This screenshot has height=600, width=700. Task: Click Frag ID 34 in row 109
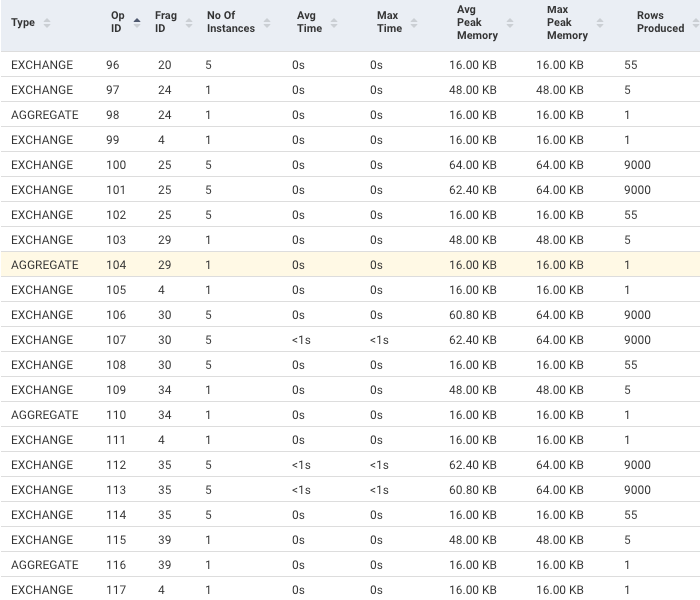pyautogui.click(x=165, y=390)
